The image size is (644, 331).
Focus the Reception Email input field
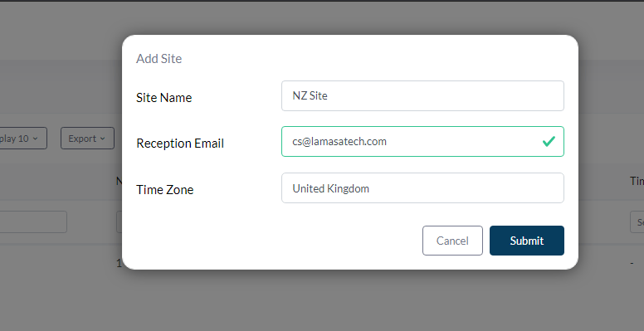(x=422, y=141)
